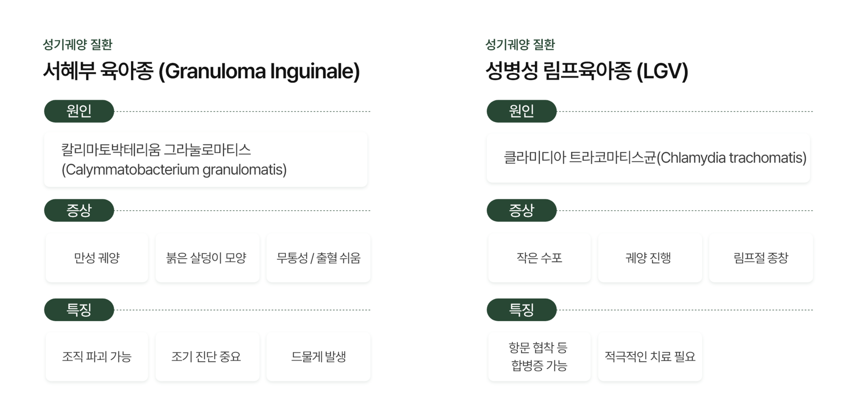The width and height of the screenshot is (868, 417).
Task: Select the 증상 label under 성병성 림프육아종
Action: (x=521, y=210)
